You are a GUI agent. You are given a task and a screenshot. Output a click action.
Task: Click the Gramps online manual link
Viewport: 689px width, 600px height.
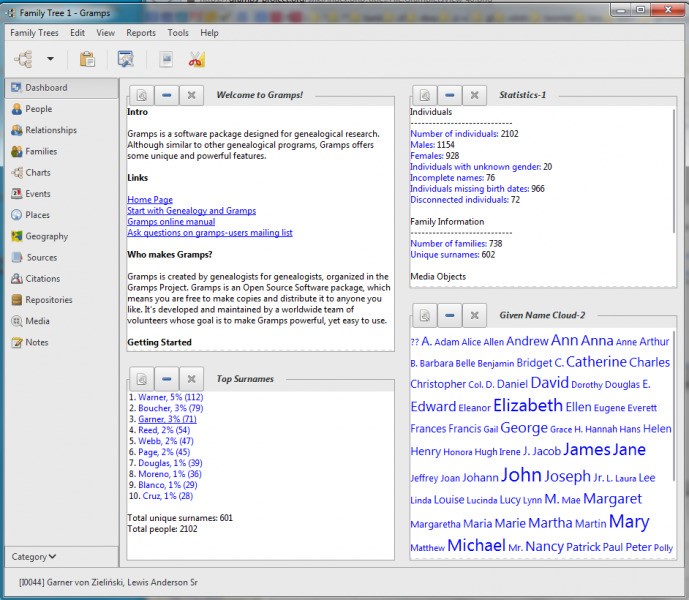pyautogui.click(x=170, y=222)
